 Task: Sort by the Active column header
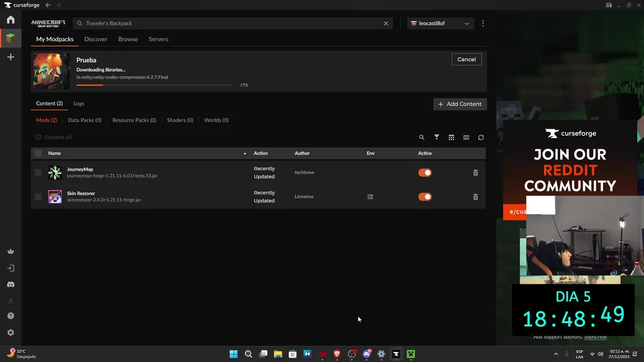[x=425, y=153]
